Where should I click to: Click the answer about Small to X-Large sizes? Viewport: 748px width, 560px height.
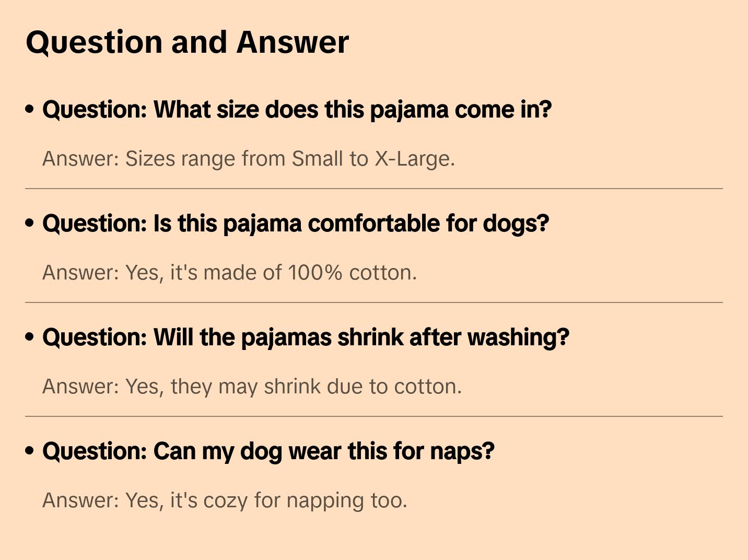pyautogui.click(x=249, y=159)
